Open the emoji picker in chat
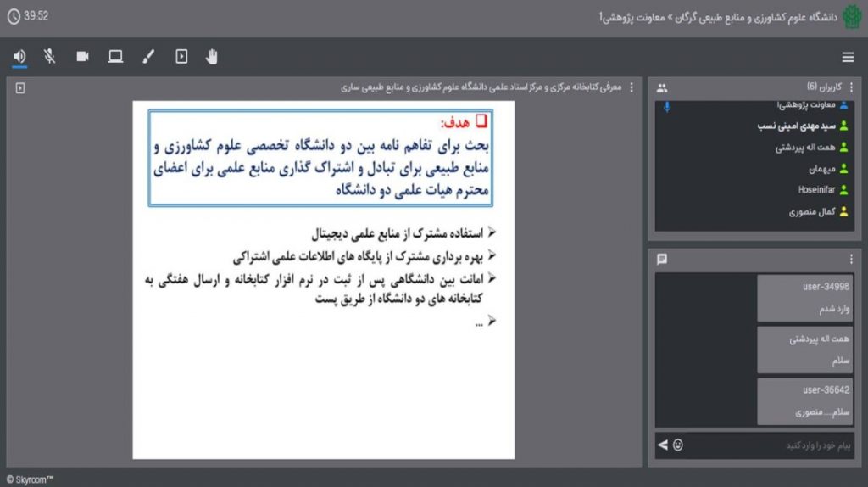This screenshot has height=487, width=868. tap(678, 445)
